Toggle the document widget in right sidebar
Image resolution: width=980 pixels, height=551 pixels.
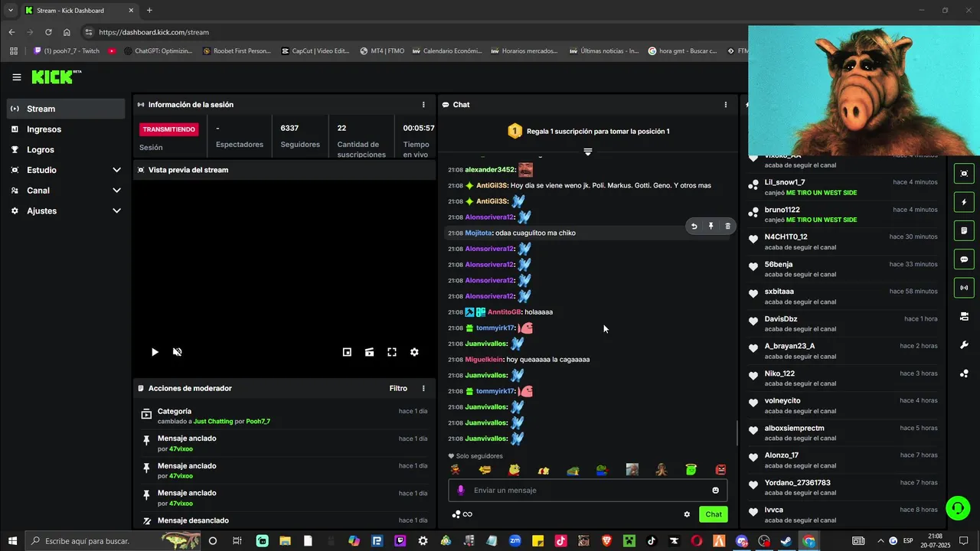point(964,230)
